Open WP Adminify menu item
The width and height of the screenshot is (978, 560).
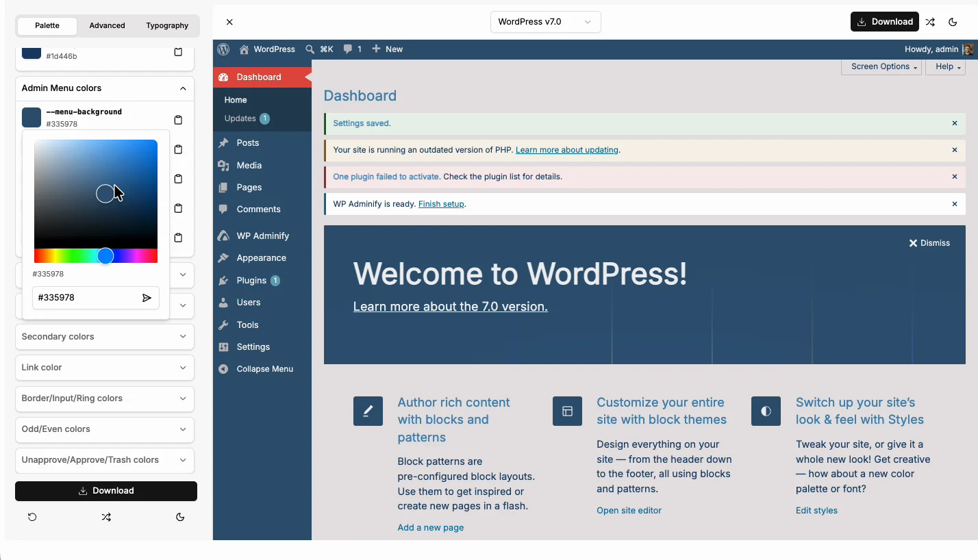point(262,236)
